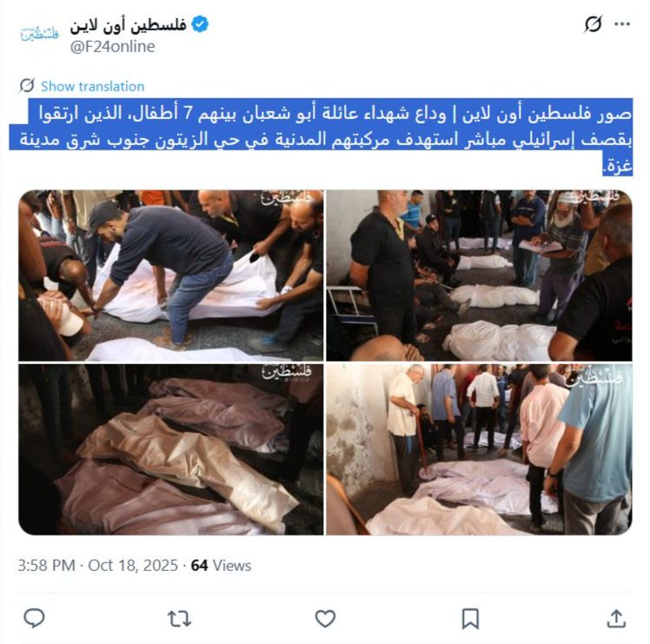This screenshot has width=650, height=644.
Task: Open the top-left photo of men lifting shroud
Action: [171, 276]
